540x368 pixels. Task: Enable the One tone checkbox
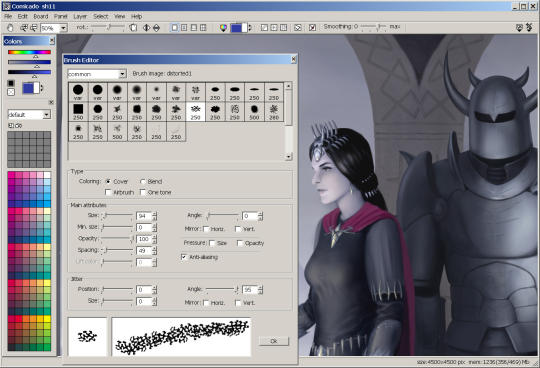pos(143,192)
